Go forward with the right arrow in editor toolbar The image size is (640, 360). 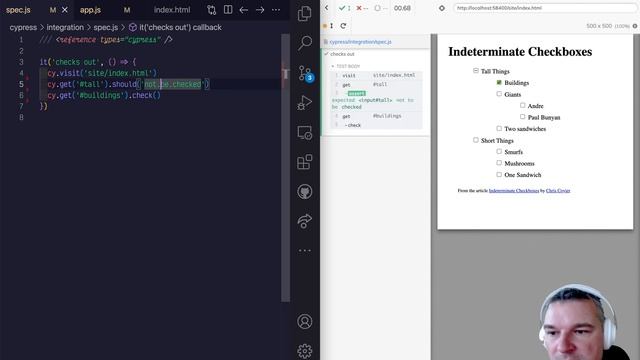pos(260,10)
